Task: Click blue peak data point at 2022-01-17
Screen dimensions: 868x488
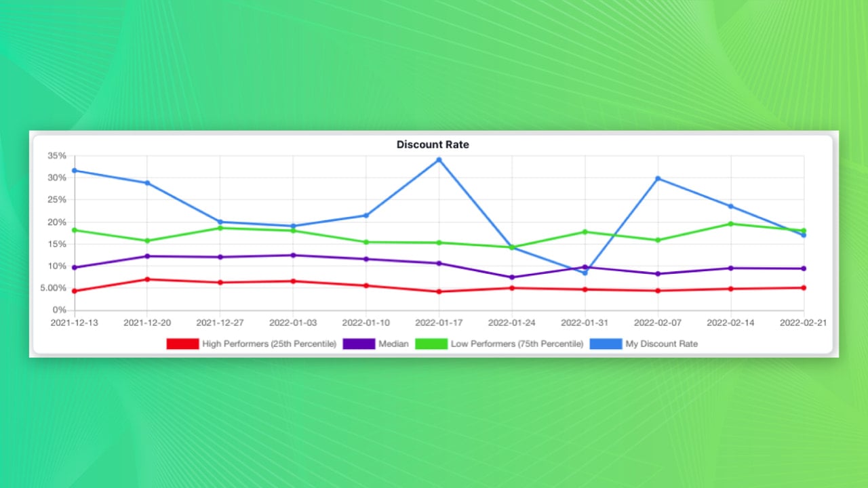Action: pyautogui.click(x=439, y=160)
